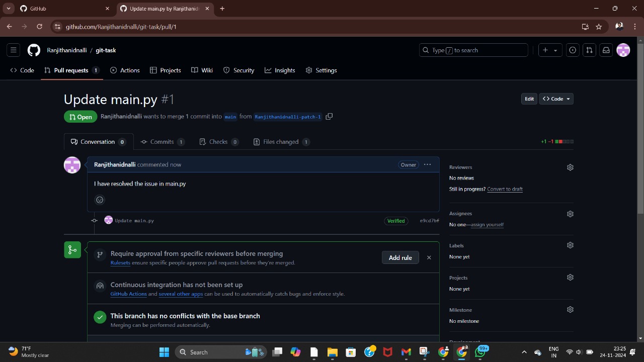Open the notifications inbox icon
This screenshot has height=362, width=644.
[x=606, y=50]
